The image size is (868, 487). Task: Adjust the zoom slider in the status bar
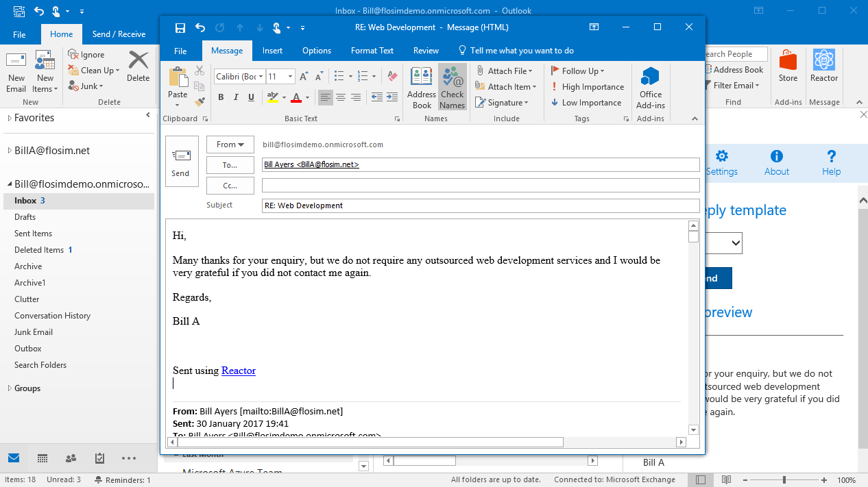point(784,480)
